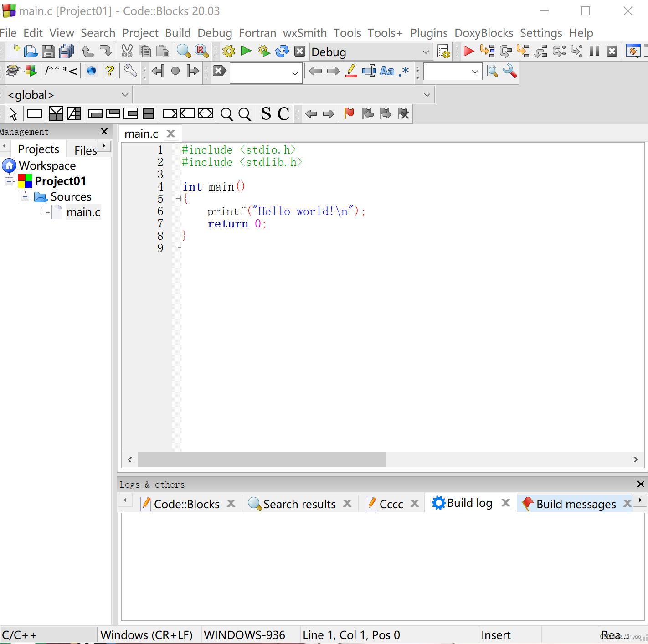
Task: Redo the last edit
Action: click(105, 51)
